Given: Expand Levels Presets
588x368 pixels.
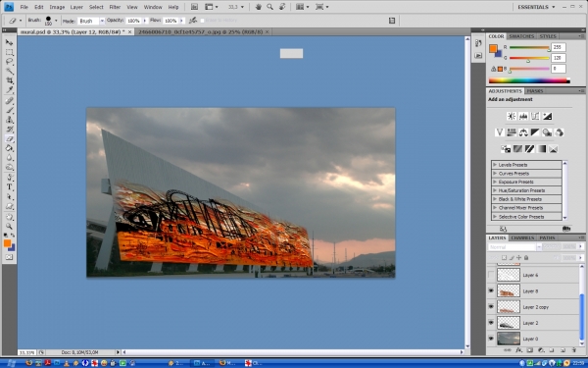Looking at the screenshot, I should pyautogui.click(x=495, y=165).
